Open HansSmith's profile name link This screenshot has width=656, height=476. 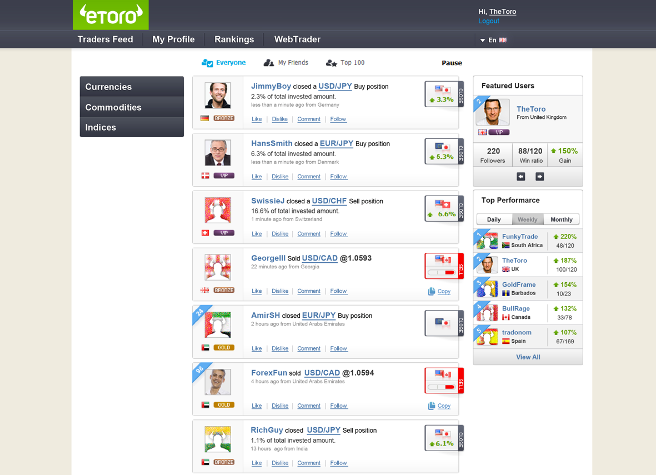pos(272,143)
